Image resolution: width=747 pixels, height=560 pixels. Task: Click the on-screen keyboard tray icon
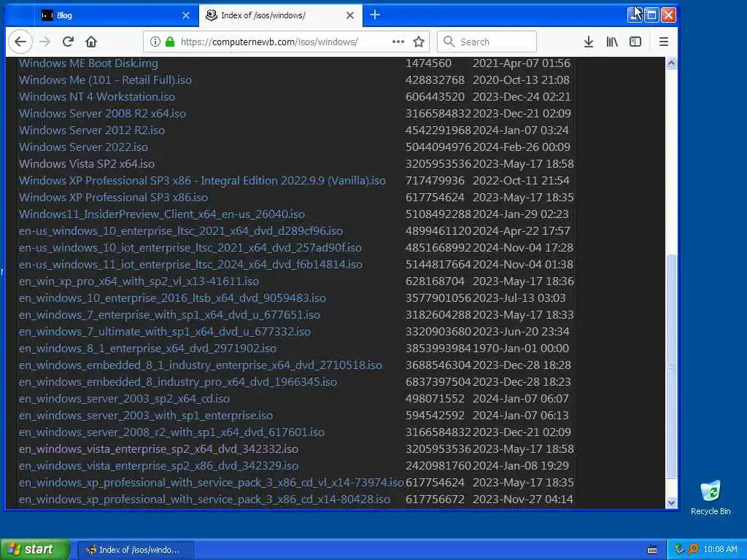coord(652,550)
